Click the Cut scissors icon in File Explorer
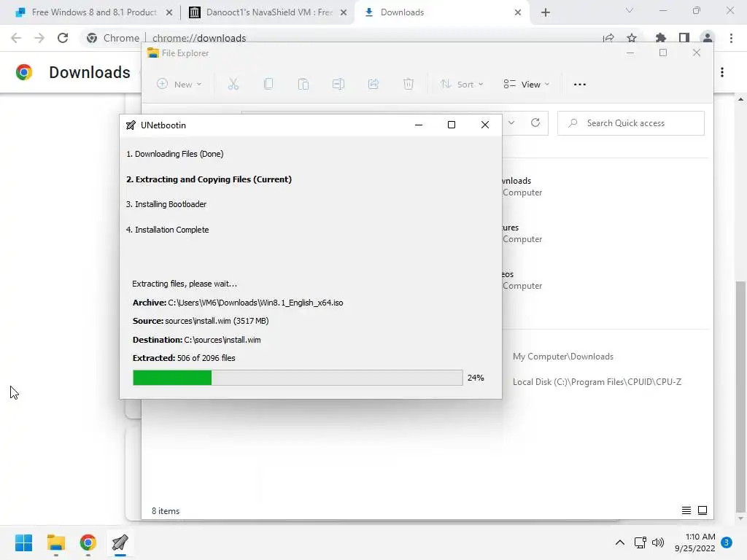Image resolution: width=747 pixels, height=560 pixels. 233,85
